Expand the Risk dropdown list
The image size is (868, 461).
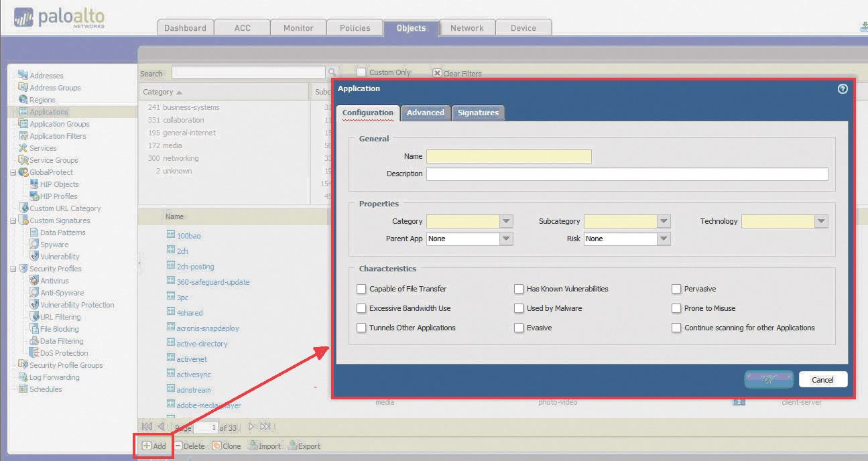pos(664,239)
